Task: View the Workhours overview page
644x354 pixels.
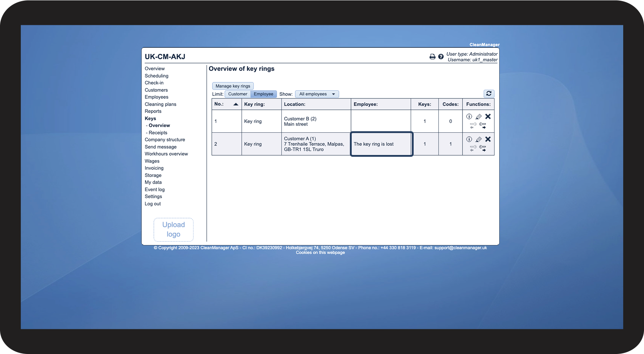Action: (x=166, y=154)
